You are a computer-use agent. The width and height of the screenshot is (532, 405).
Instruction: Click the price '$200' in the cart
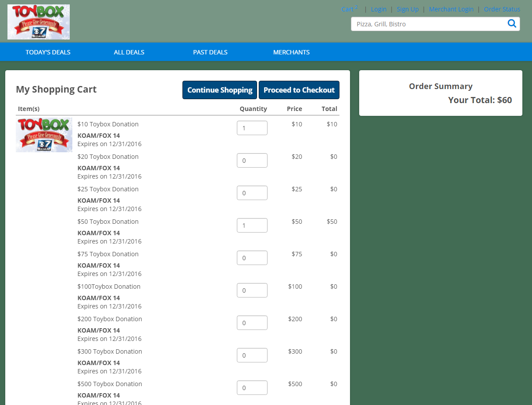295,319
